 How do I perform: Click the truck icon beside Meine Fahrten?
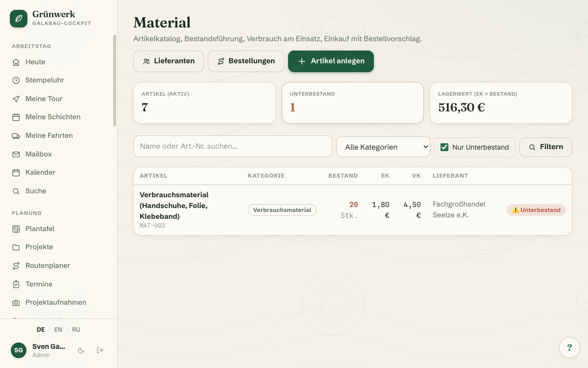(x=16, y=135)
